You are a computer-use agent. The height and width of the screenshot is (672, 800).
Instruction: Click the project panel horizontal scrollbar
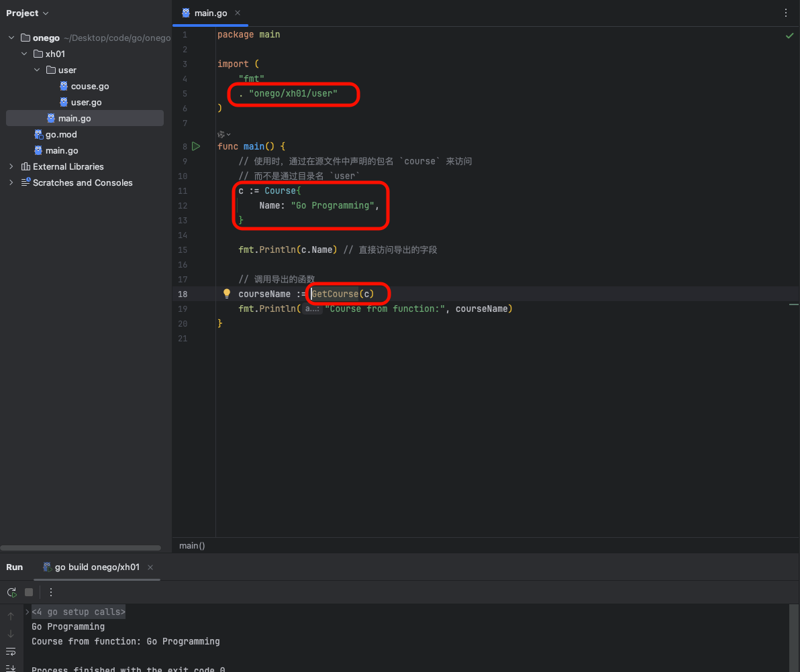coord(81,548)
